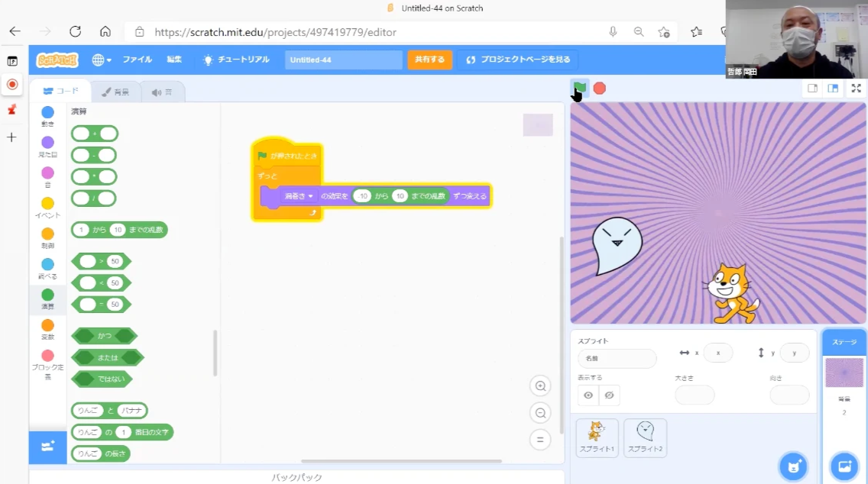868x484 pixels.
Task: Select the イベント events category
Action: point(47,208)
